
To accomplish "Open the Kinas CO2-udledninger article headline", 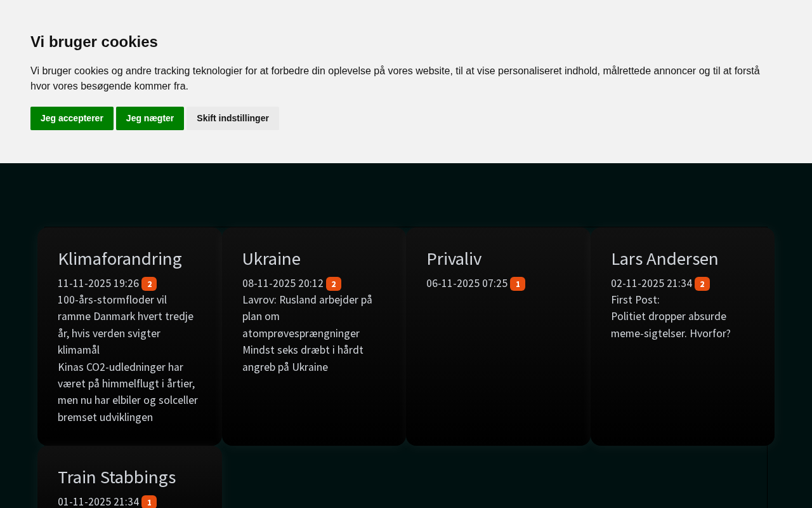I will coord(128,392).
